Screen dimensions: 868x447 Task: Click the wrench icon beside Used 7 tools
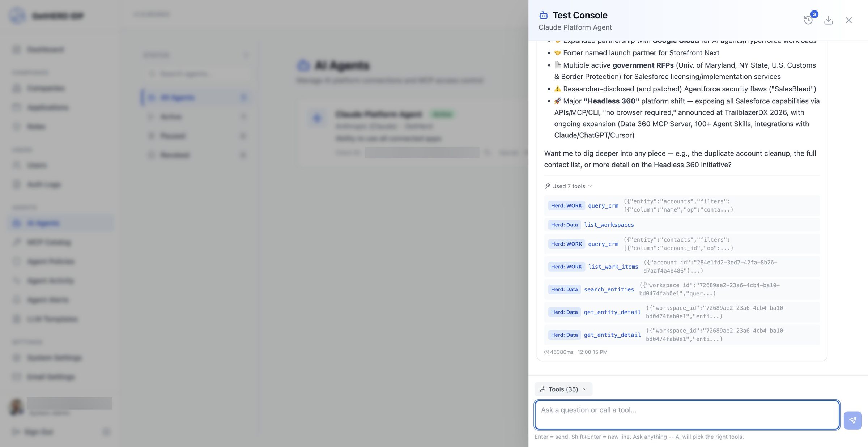[547, 186]
